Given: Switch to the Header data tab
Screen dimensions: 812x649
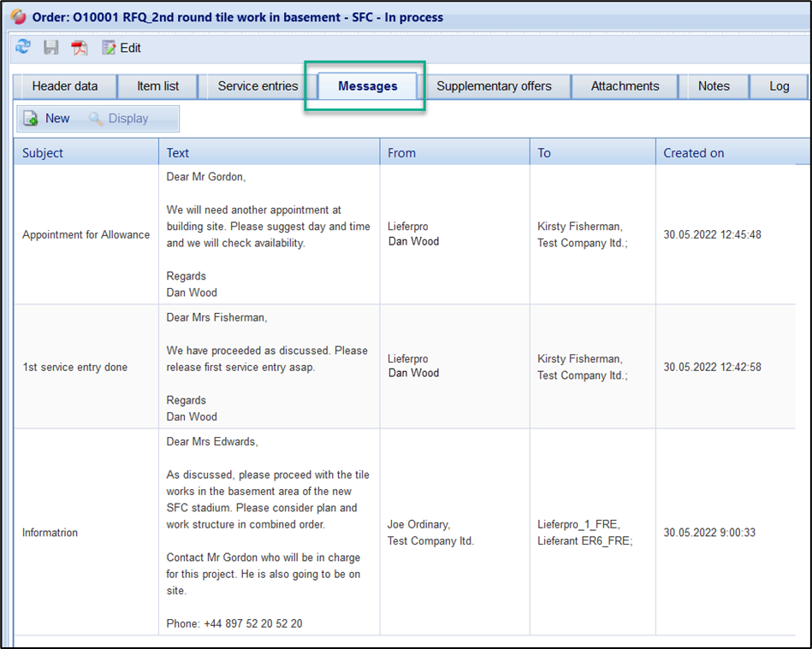Looking at the screenshot, I should coord(65,86).
